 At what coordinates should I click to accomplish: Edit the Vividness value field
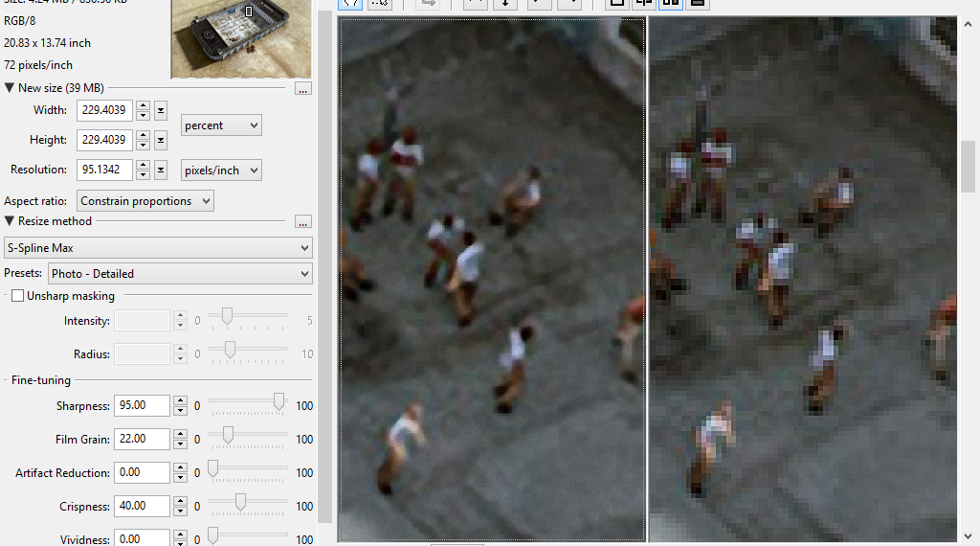(142, 538)
